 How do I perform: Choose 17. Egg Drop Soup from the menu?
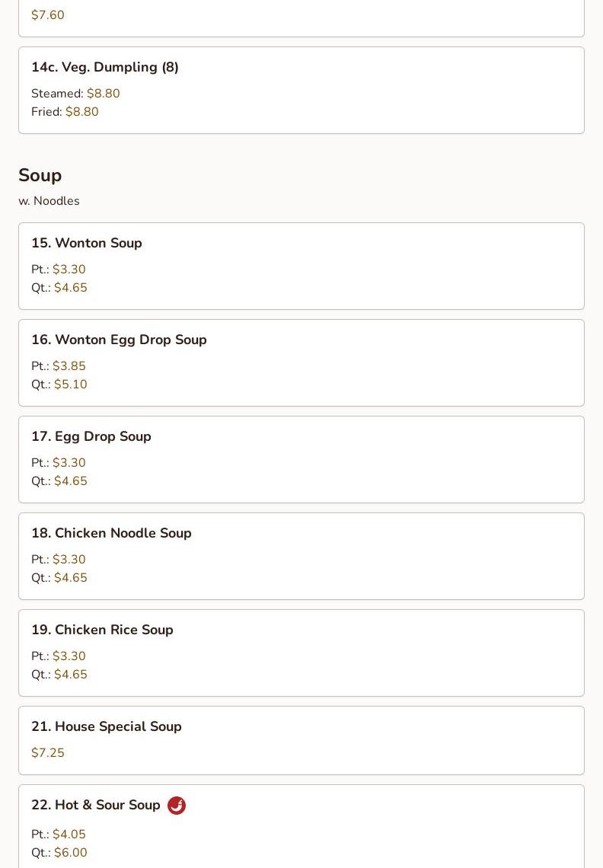91,436
